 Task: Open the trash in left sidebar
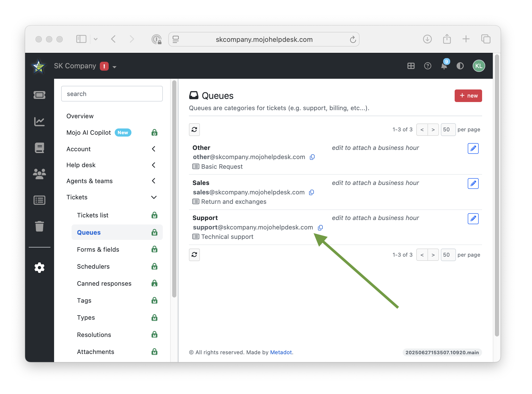[39, 226]
